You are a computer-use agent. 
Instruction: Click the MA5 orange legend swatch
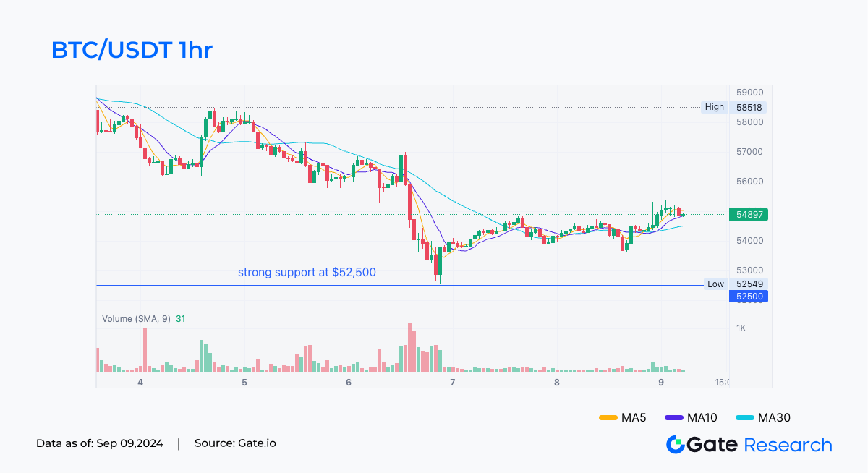point(608,417)
